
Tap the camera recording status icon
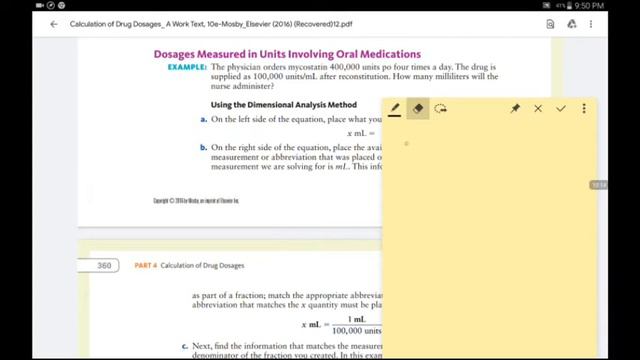[40, 5]
